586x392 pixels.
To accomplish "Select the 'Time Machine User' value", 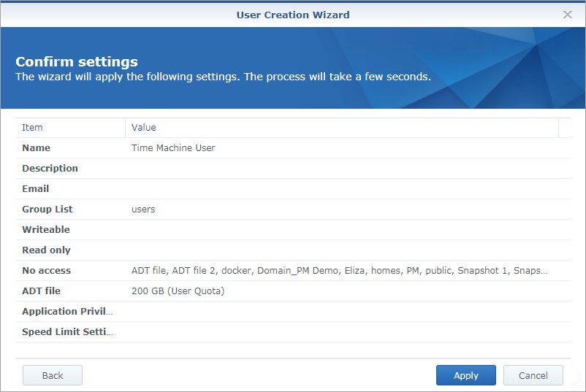I will (173, 148).
